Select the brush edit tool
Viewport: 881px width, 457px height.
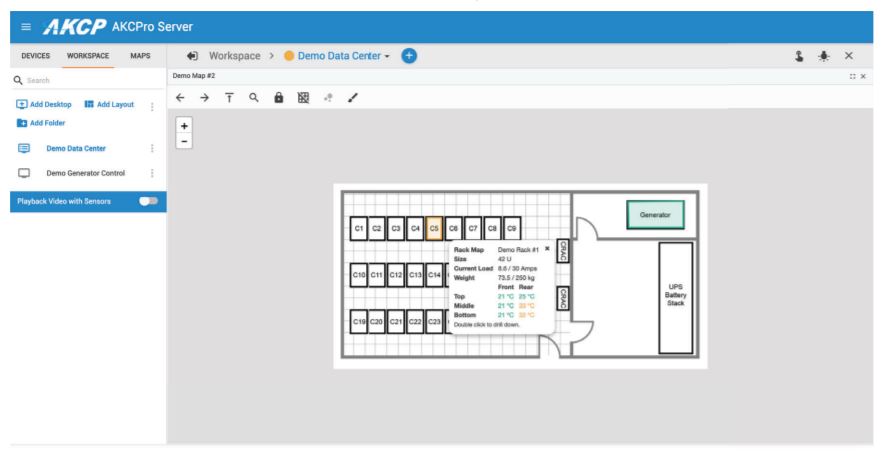point(352,96)
